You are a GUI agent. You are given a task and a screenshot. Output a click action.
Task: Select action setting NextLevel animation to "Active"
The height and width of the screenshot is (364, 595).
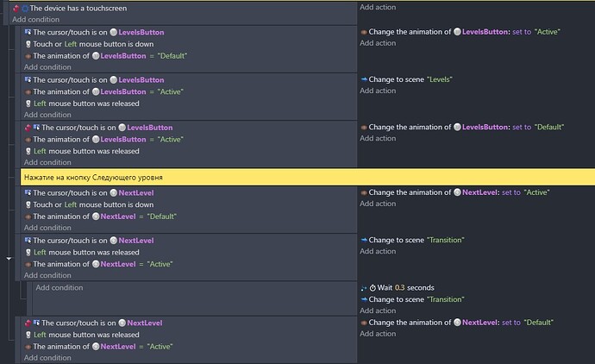(x=455, y=192)
